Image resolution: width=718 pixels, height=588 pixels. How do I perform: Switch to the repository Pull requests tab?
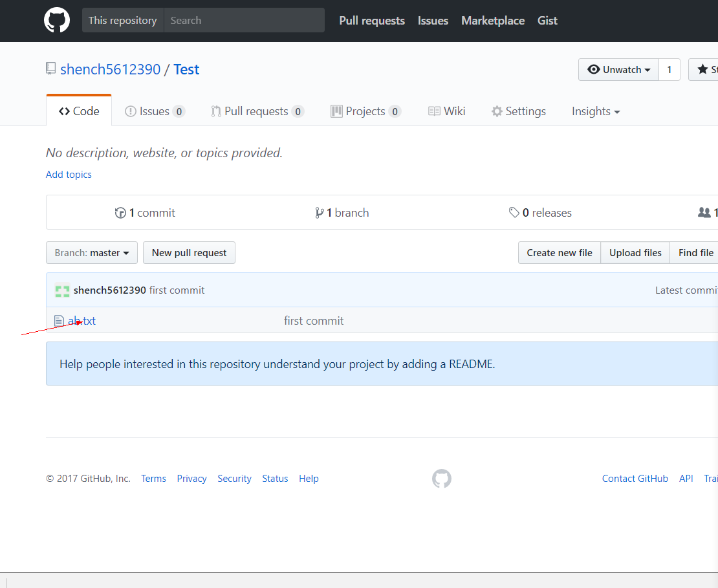257,111
